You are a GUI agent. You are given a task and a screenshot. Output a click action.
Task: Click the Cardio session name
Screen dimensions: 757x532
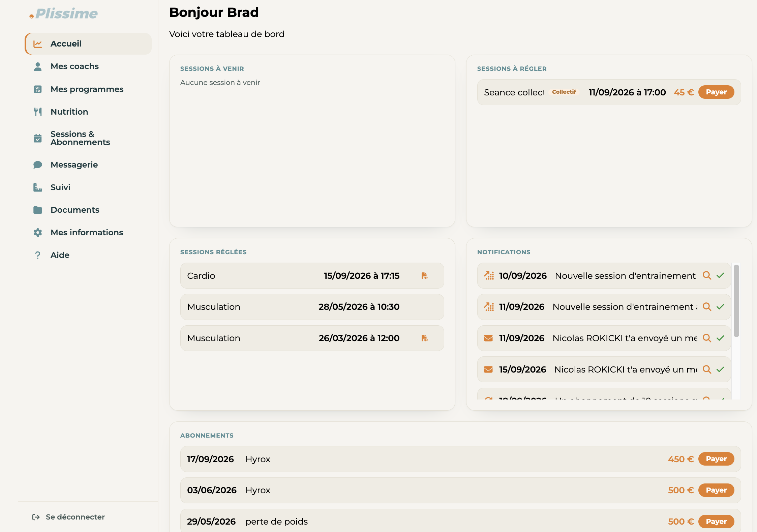tap(201, 276)
